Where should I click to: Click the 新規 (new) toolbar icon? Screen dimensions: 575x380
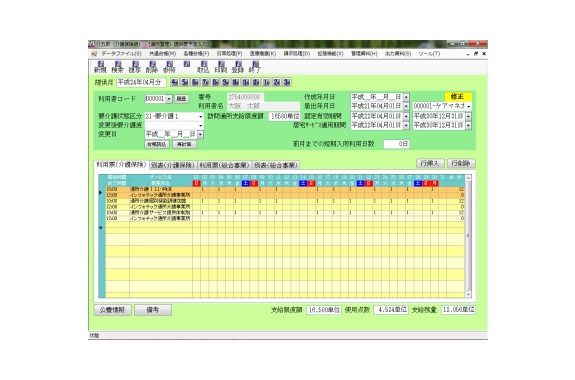pyautogui.click(x=100, y=67)
